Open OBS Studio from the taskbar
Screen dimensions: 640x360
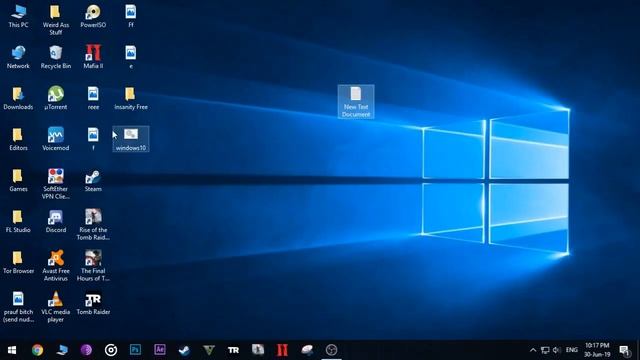point(331,350)
